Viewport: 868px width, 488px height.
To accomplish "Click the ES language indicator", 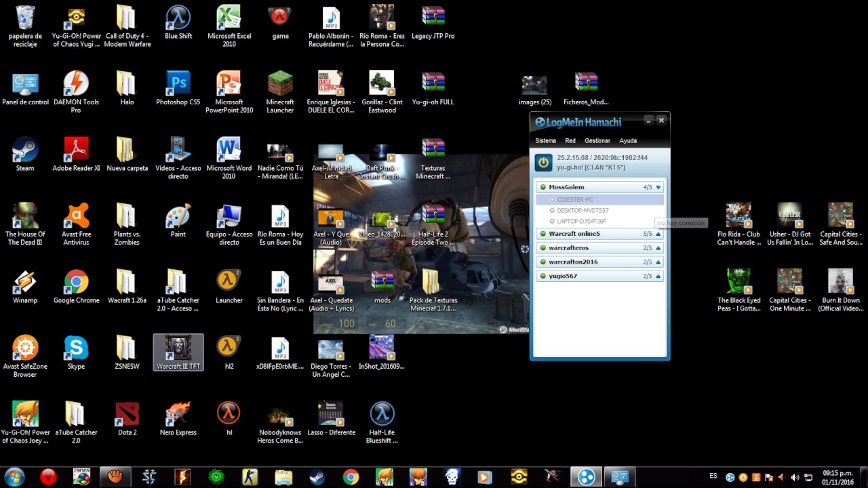I will [713, 476].
